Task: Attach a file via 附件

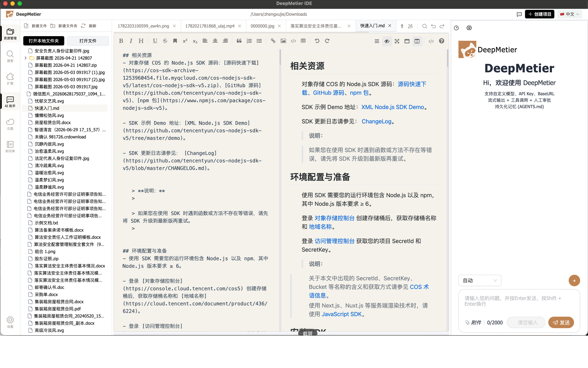Action: coord(473,322)
